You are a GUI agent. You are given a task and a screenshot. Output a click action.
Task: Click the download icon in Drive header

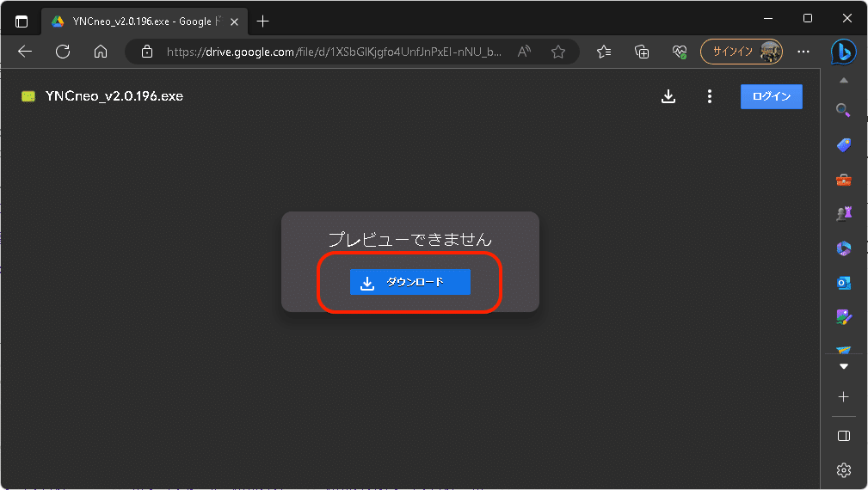click(x=668, y=96)
